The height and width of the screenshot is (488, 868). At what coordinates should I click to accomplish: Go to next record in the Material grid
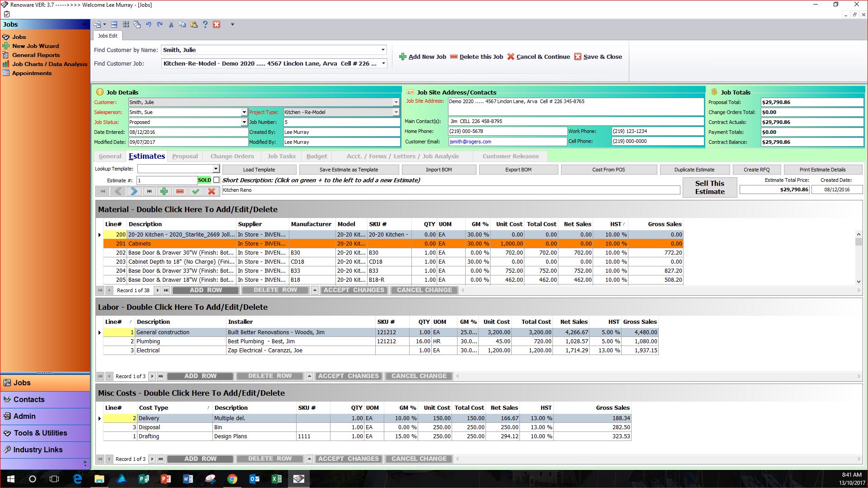click(x=157, y=290)
